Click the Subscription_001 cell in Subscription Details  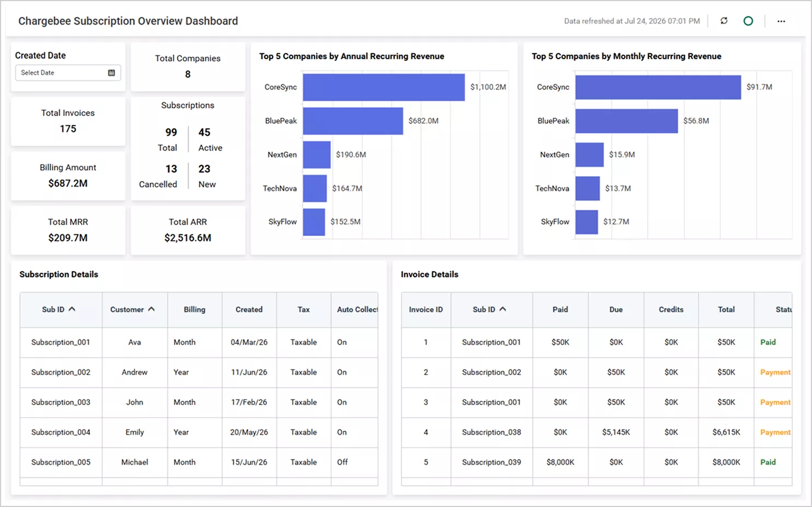point(61,342)
